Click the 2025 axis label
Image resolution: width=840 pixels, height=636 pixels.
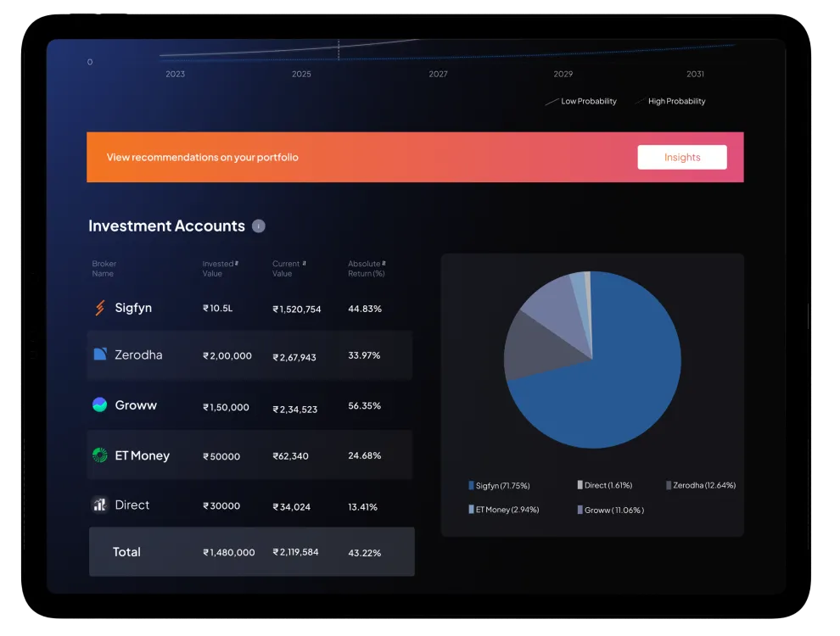[301, 74]
